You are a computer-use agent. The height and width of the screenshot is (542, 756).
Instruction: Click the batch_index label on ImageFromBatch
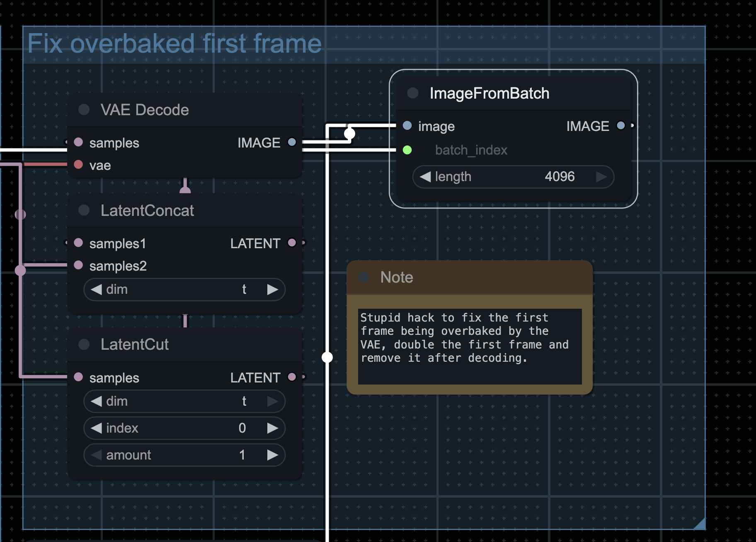[x=471, y=150]
